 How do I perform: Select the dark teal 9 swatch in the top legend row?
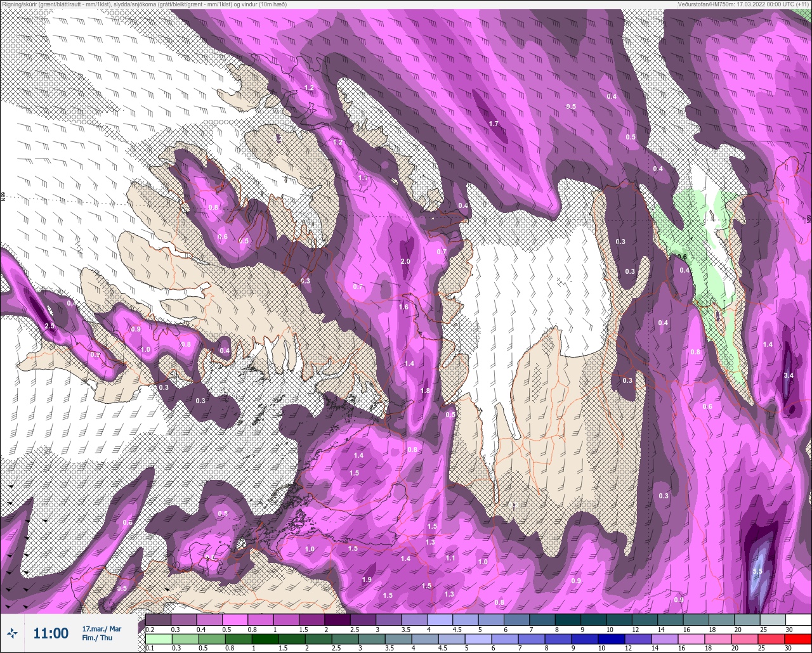(594, 619)
